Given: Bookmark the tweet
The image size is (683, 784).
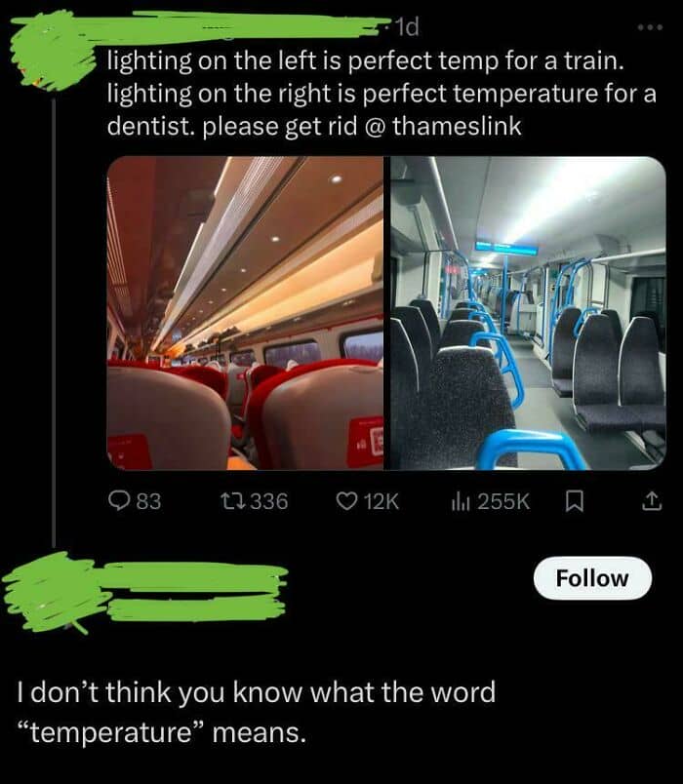Looking at the screenshot, I should point(574,501).
